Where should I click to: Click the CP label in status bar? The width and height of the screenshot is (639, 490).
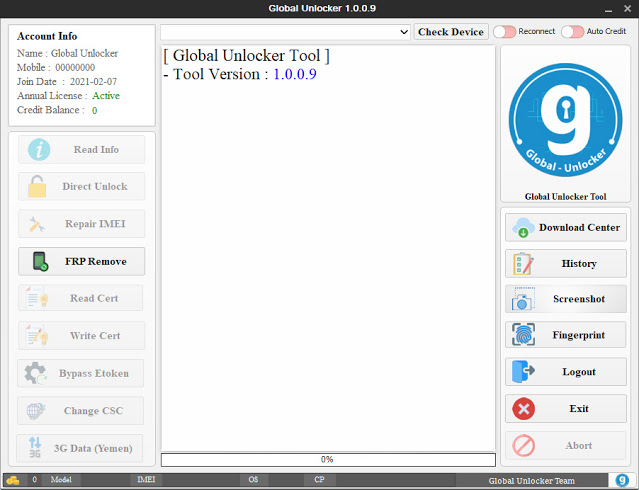tap(320, 480)
